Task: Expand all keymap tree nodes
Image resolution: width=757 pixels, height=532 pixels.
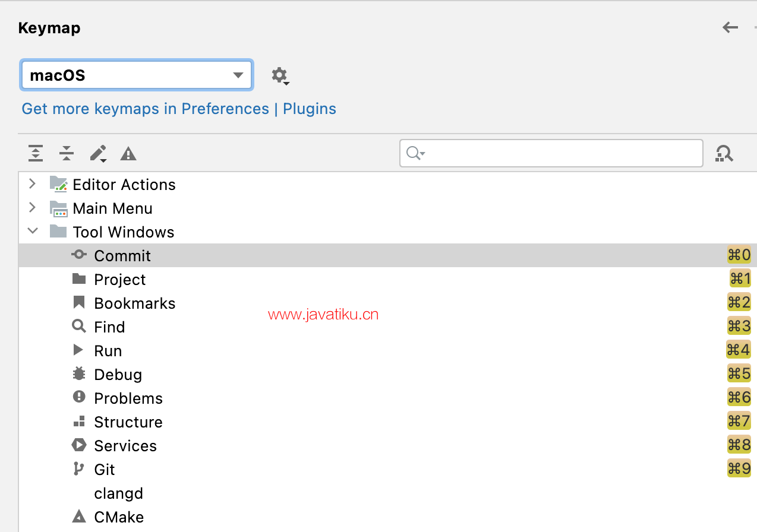Action: [36, 154]
